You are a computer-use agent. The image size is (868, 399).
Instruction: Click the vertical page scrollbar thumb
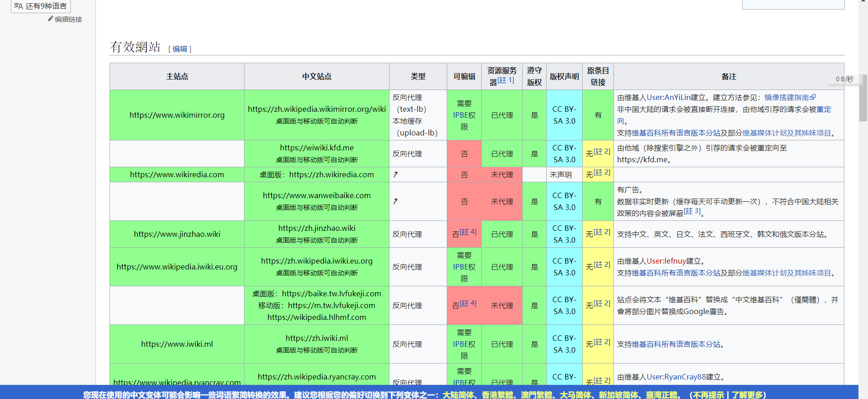click(863, 98)
